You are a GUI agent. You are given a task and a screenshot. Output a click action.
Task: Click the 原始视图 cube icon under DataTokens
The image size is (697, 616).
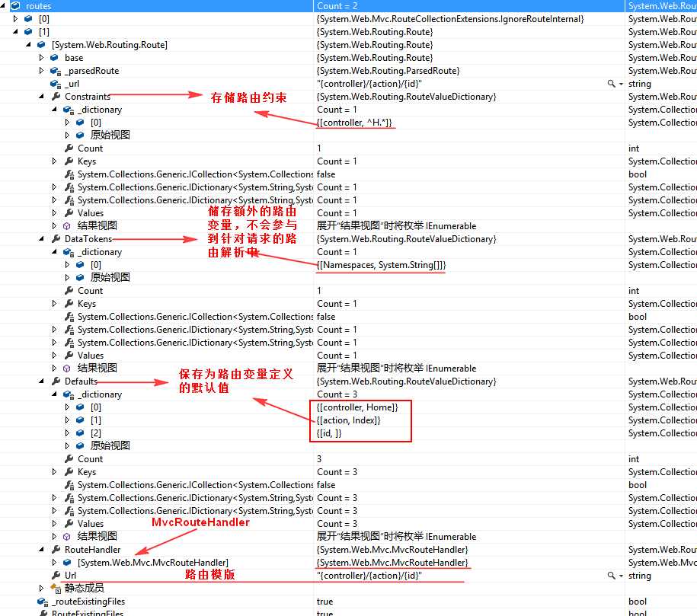pyautogui.click(x=80, y=277)
